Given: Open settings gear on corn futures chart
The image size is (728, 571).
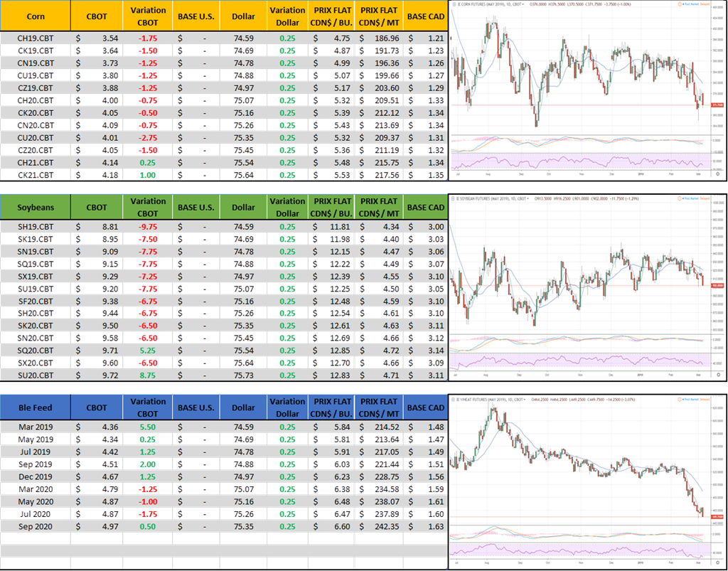Looking at the screenshot, I should click(718, 174).
